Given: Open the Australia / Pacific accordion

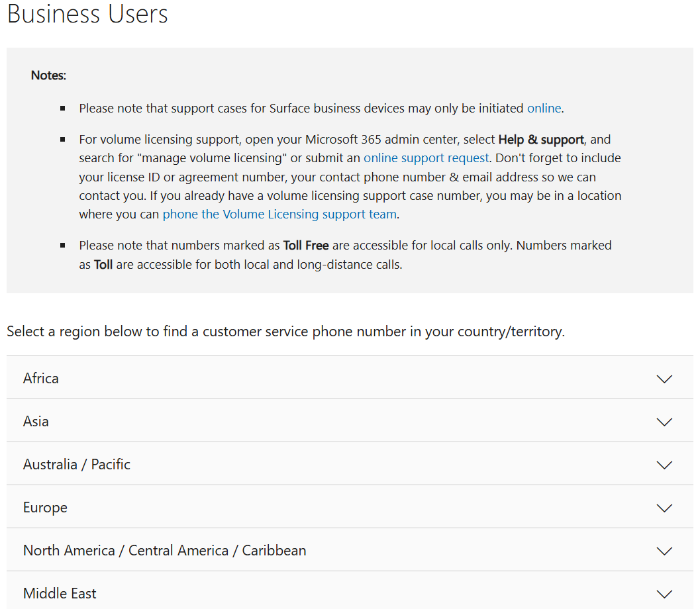Looking at the screenshot, I should pos(77,465).
